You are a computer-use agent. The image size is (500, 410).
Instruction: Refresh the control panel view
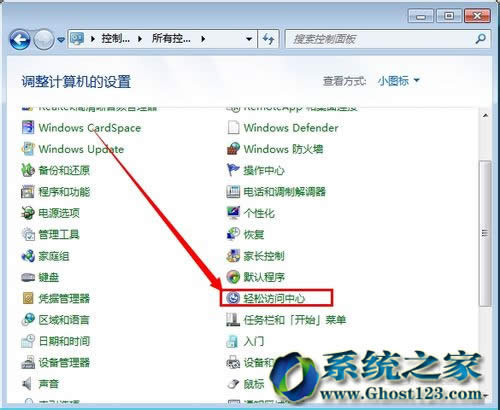(x=268, y=39)
